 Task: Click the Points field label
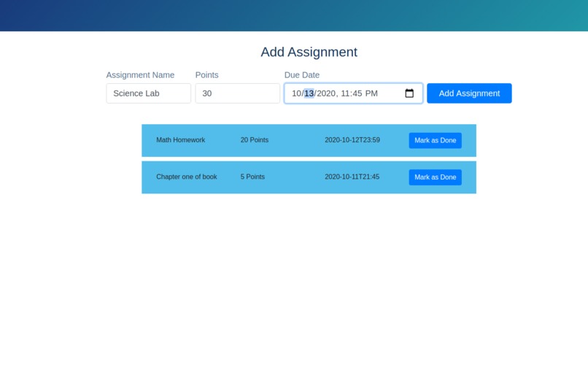point(206,75)
